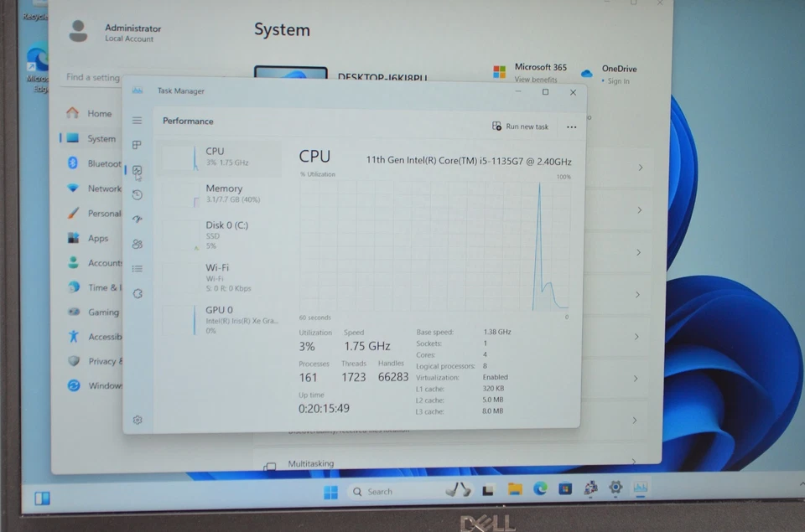Click the Threads value 1723
Image resolution: width=805 pixels, height=532 pixels.
(x=354, y=378)
